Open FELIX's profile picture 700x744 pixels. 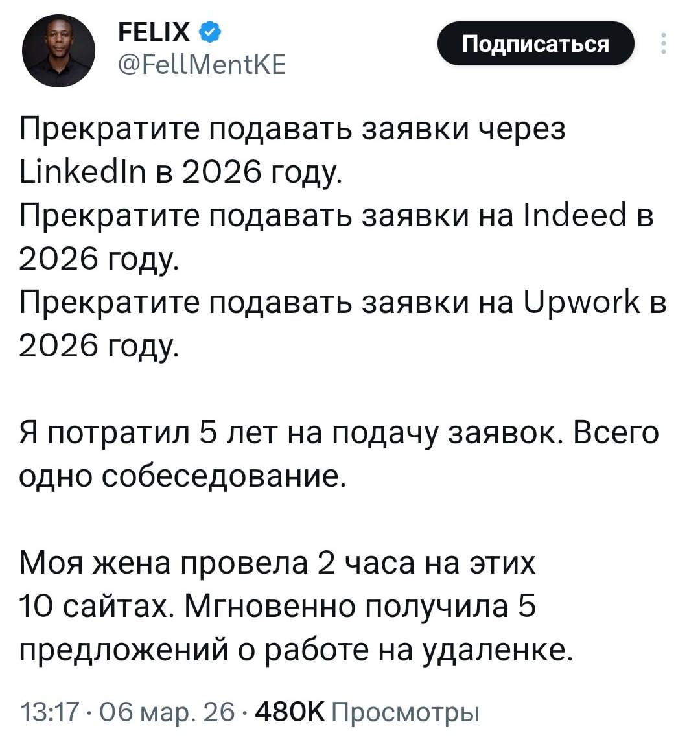tap(58, 51)
